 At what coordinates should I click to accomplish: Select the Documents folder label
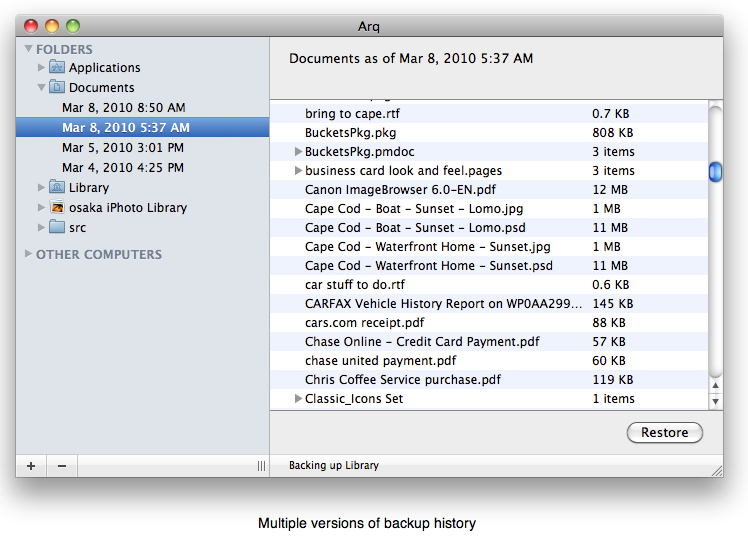[x=102, y=88]
